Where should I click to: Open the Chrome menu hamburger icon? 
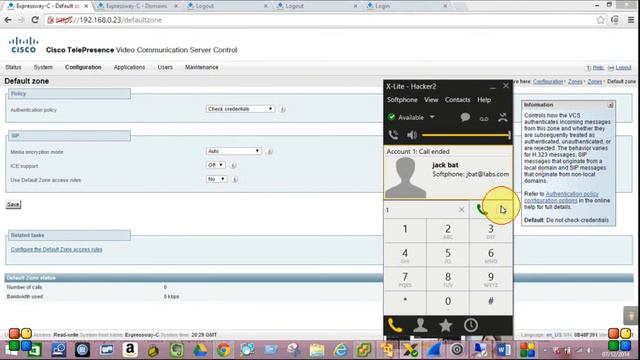[x=631, y=20]
